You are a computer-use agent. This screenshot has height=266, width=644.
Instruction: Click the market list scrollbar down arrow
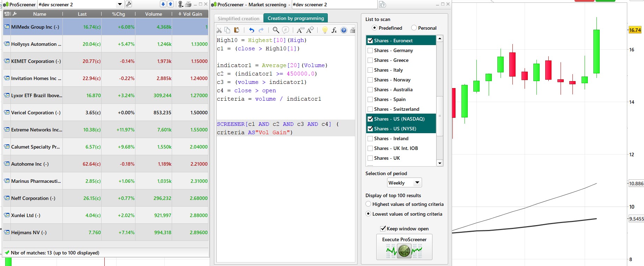(440, 163)
